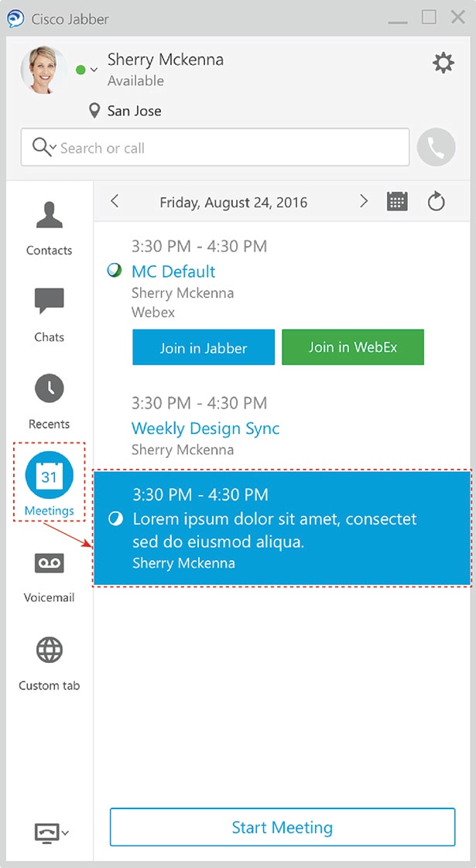The height and width of the screenshot is (868, 476).
Task: Click into the Search or call field
Action: [215, 147]
